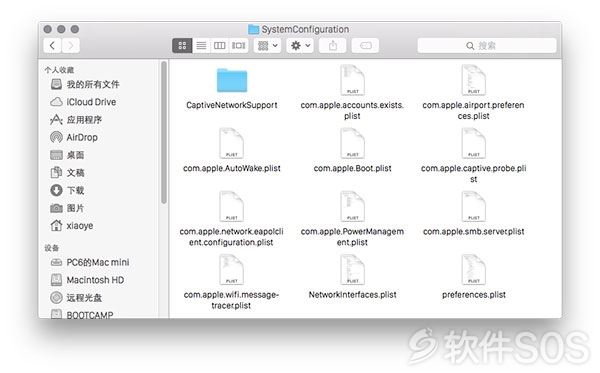Switch to list view mode
Screen dimensions: 600x373
(201, 46)
